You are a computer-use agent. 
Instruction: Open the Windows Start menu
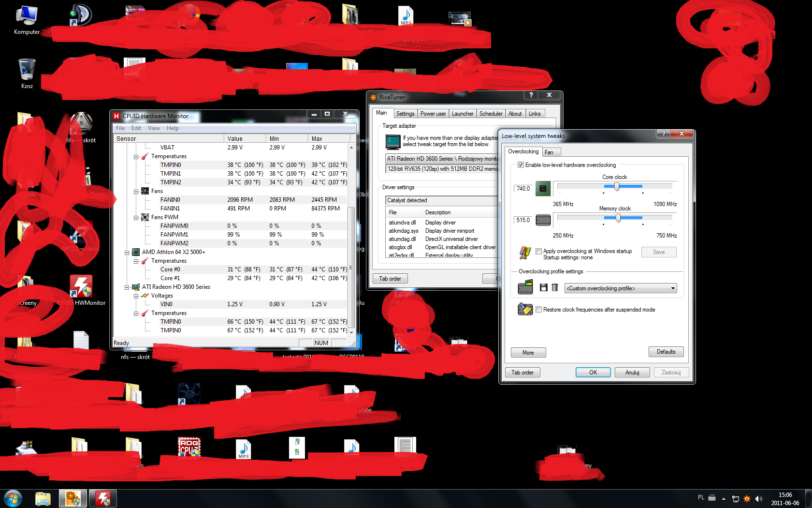13,498
